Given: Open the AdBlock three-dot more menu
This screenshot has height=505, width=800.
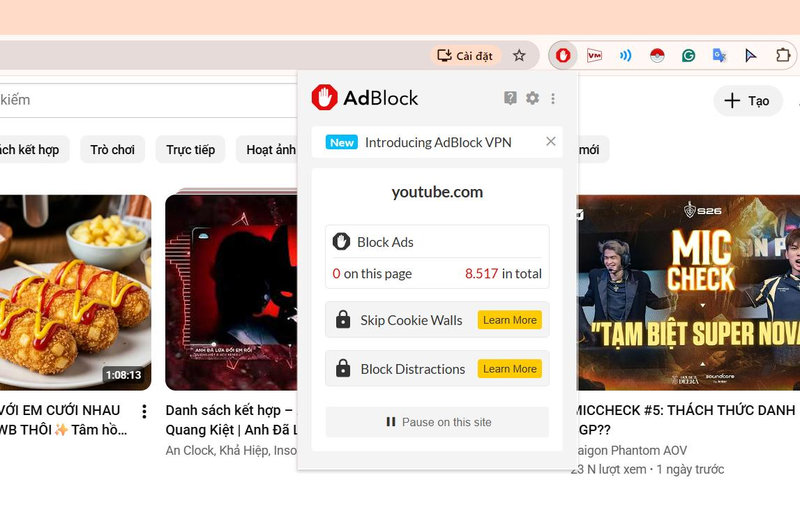Looking at the screenshot, I should [553, 98].
